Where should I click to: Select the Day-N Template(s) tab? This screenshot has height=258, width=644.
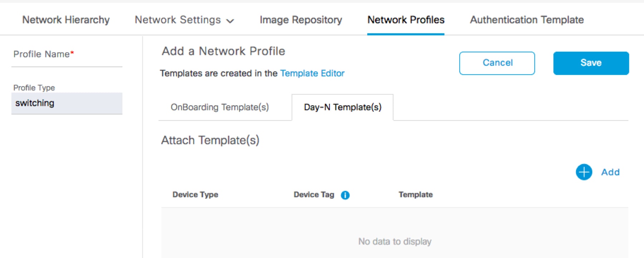pyautogui.click(x=343, y=107)
